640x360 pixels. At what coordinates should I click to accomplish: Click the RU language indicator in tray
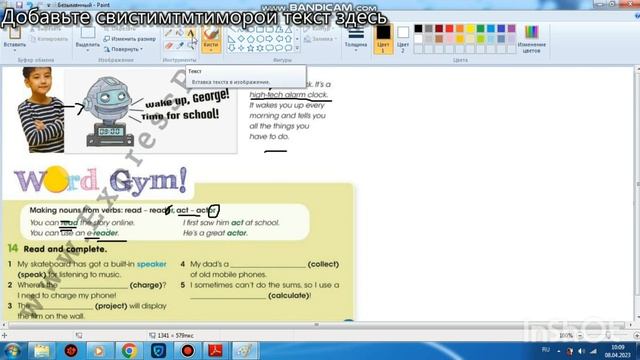point(546,350)
